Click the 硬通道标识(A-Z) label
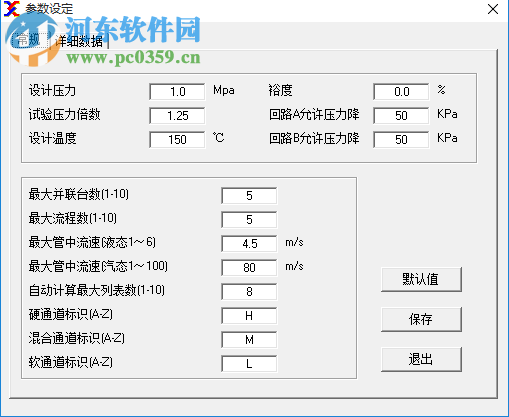509x417 pixels. (x=71, y=314)
